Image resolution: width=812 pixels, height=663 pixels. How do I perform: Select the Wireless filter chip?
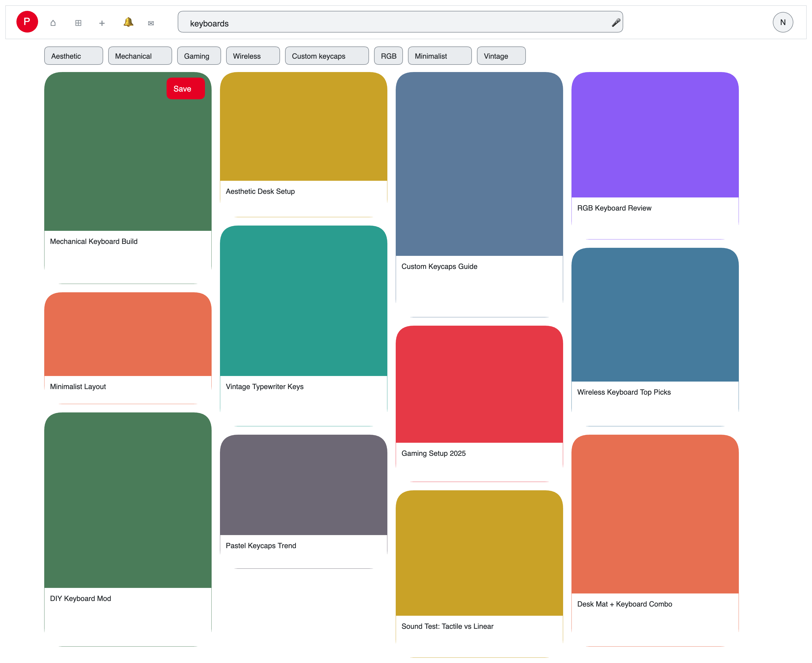(x=252, y=56)
